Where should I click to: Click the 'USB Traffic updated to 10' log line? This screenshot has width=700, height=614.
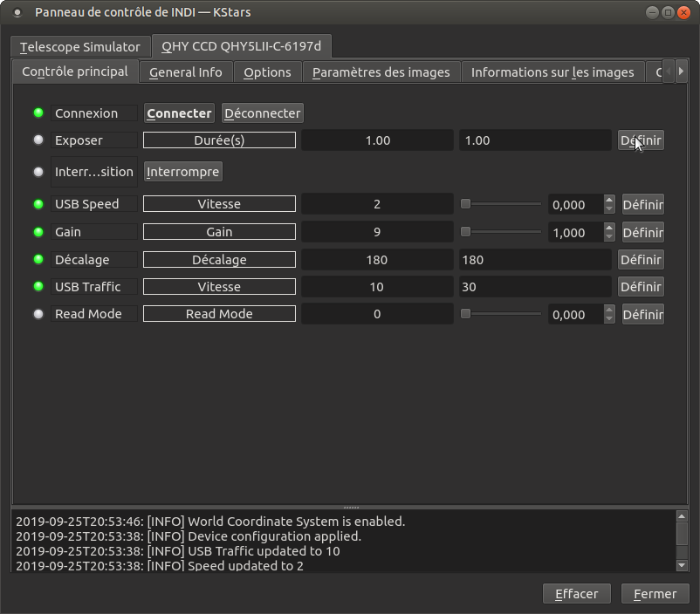[x=178, y=551]
